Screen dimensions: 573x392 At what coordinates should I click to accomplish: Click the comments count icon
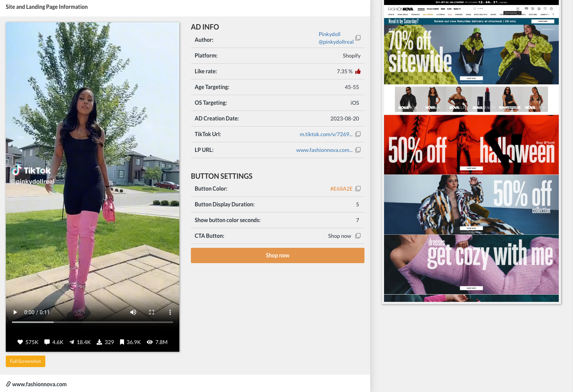[x=47, y=342]
